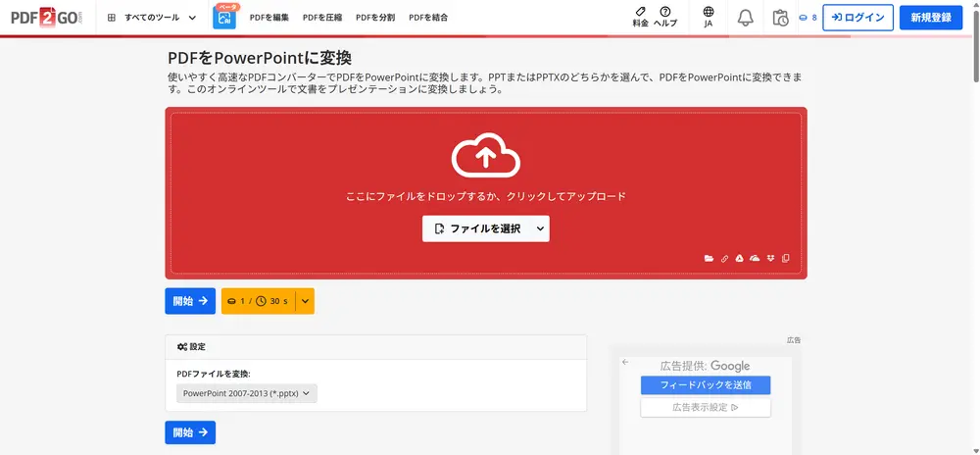This screenshot has height=455, width=980.
Task: Paste from clipboard icon in upload area
Action: [x=786, y=258]
